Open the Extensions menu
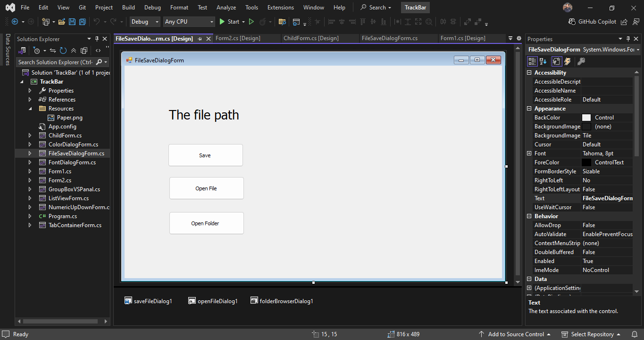Viewport: 644px width, 340px height. point(280,7)
